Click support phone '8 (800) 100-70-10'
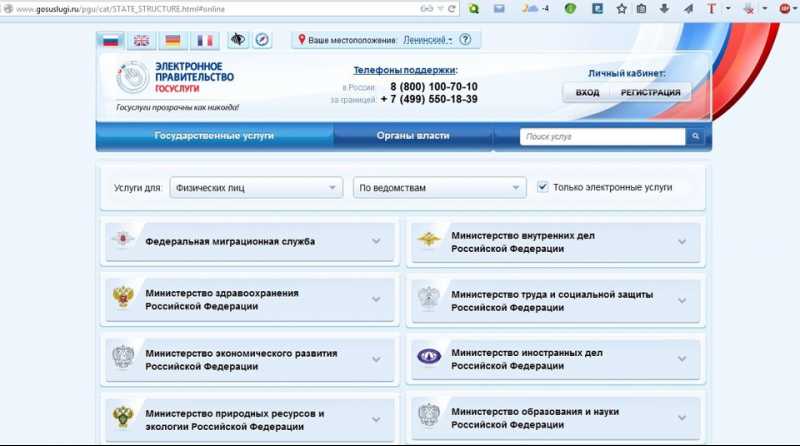Image resolution: width=800 pixels, height=446 pixels. [434, 87]
